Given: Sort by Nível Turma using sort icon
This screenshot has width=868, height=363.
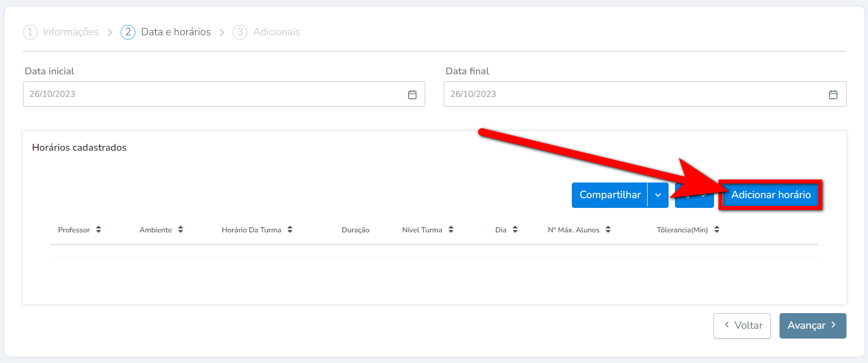Looking at the screenshot, I should [451, 229].
